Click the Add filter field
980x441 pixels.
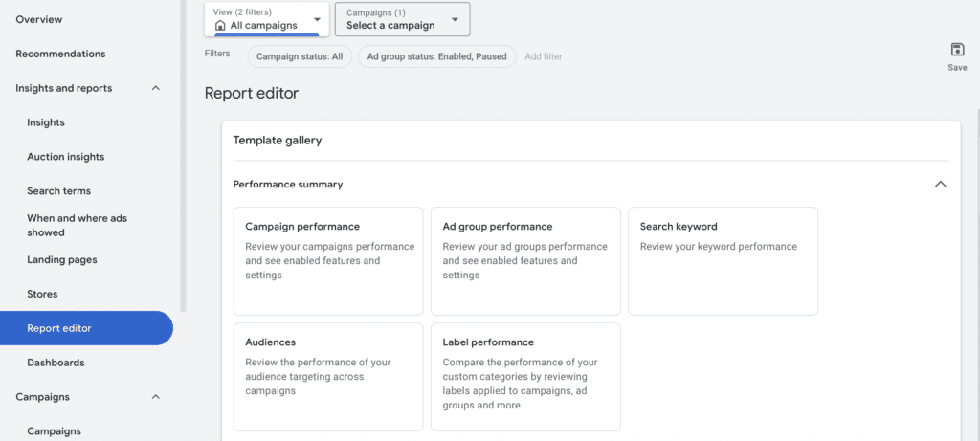544,56
